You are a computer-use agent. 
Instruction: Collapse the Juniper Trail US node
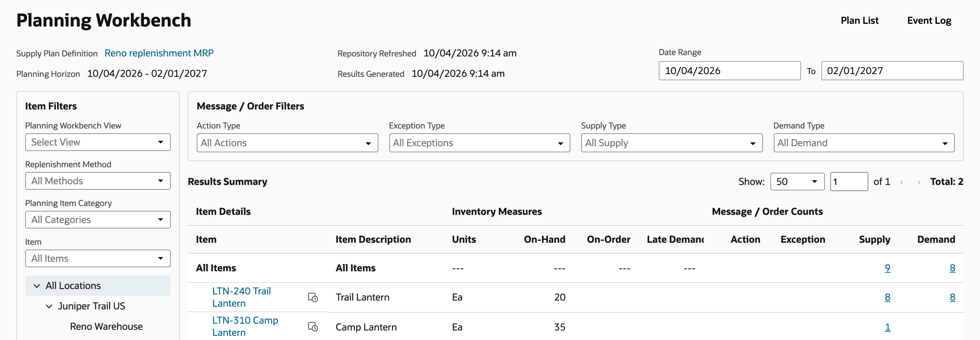pos(49,307)
